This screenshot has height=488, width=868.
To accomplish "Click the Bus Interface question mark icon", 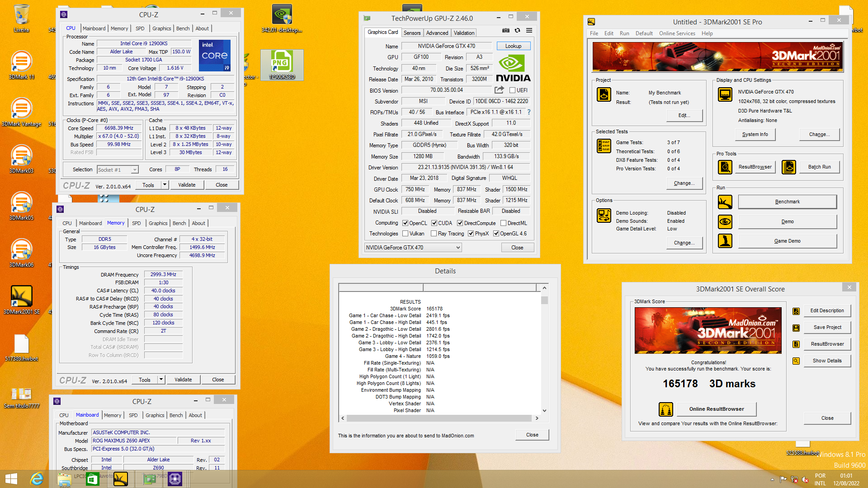I will [x=528, y=112].
